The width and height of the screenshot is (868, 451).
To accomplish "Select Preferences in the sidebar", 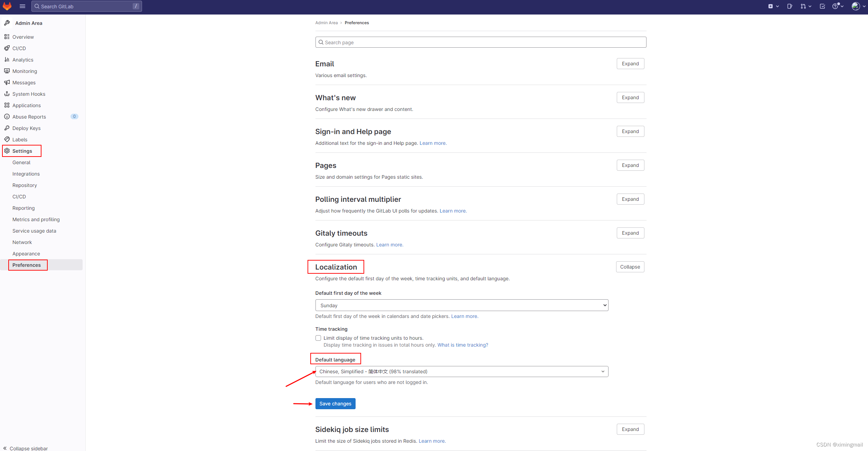I will tap(27, 265).
